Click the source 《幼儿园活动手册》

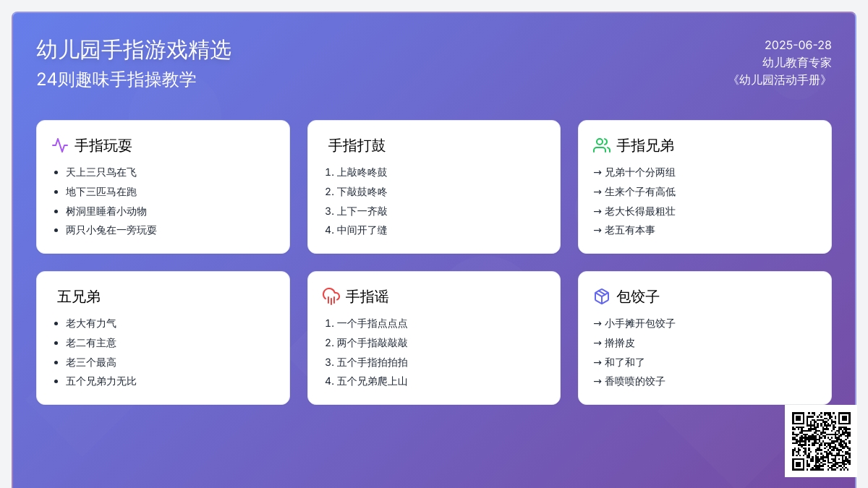coord(779,80)
